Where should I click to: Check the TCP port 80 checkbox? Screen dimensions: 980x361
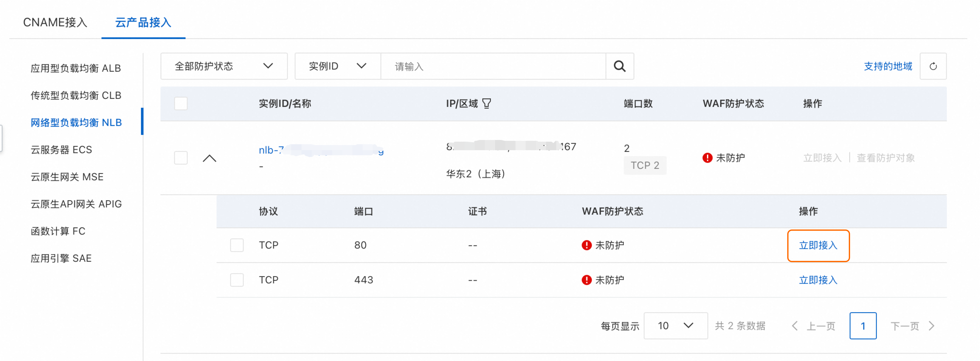pos(237,245)
